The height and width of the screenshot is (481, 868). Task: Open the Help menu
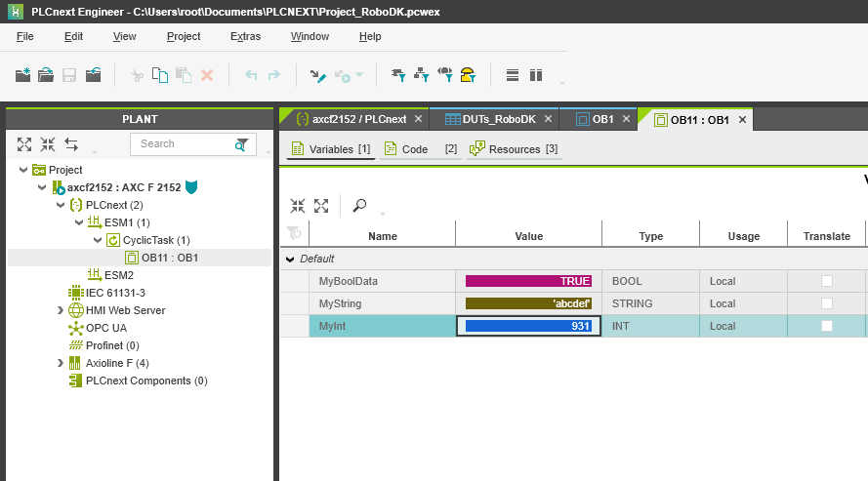370,36
